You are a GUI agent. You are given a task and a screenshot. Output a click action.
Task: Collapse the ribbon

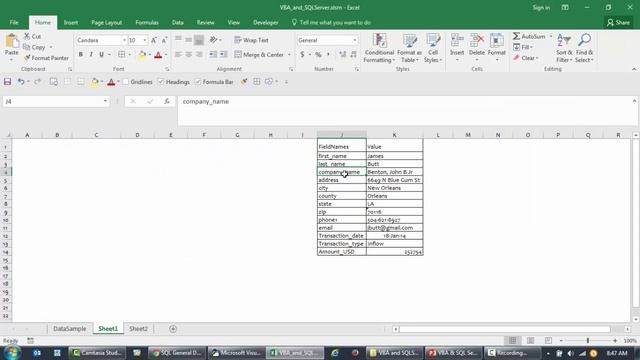[634, 69]
